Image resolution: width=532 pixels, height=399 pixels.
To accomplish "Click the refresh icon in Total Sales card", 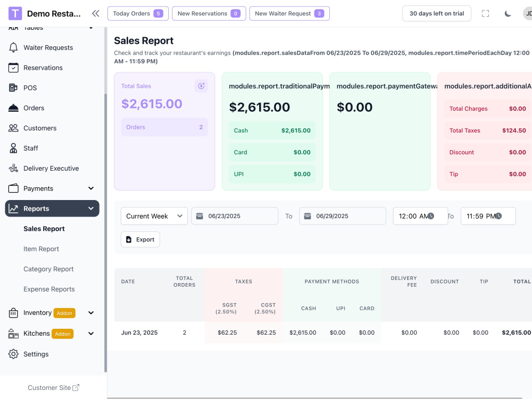I will point(201,86).
